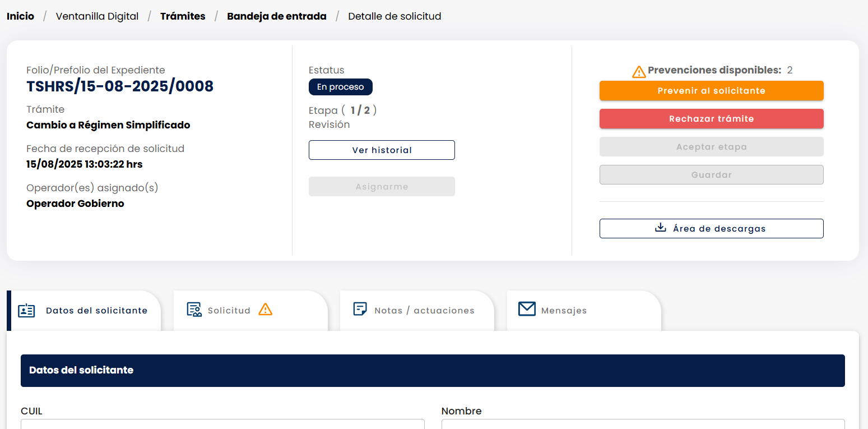Switch to the Solicitud tab
Image resolution: width=868 pixels, height=429 pixels.
coord(250,311)
